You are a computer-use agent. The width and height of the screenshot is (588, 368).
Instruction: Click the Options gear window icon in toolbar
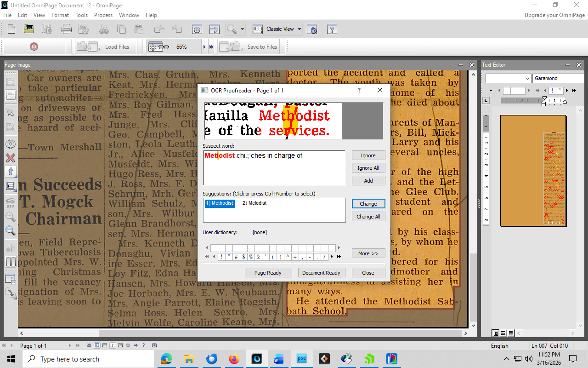click(197, 29)
